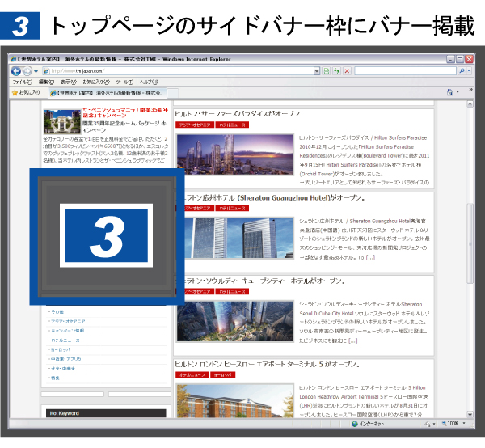Screen dimensions: 485x448
Task: Close the Internet Explorer window
Action: (x=469, y=59)
